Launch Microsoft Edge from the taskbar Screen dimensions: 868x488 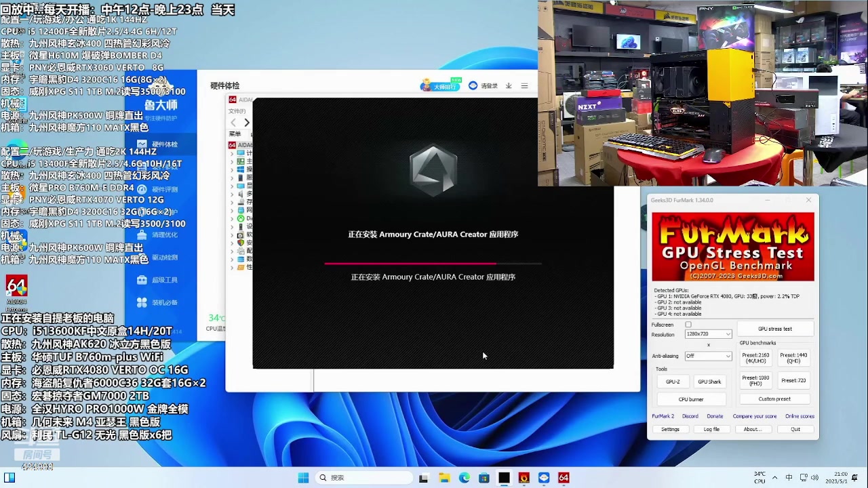(x=465, y=478)
